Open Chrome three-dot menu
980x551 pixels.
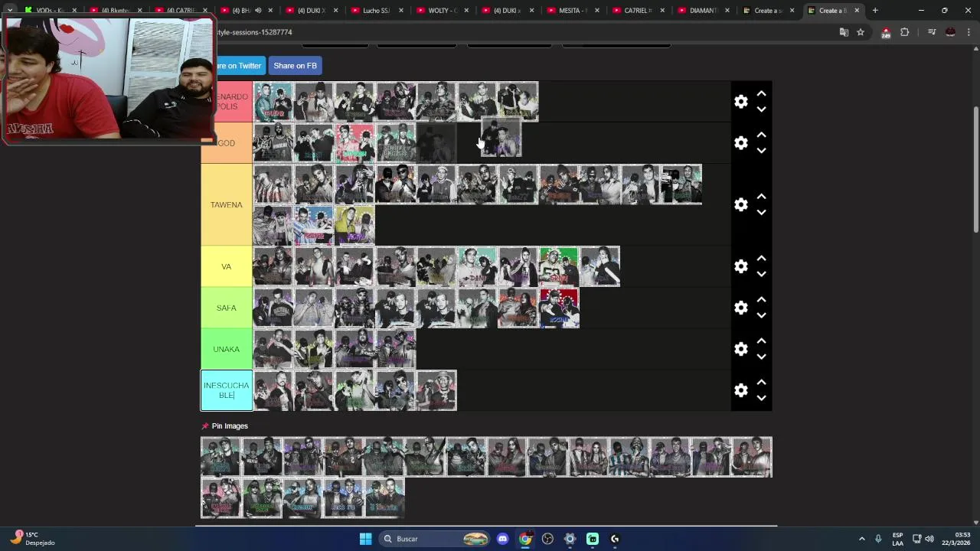969,32
